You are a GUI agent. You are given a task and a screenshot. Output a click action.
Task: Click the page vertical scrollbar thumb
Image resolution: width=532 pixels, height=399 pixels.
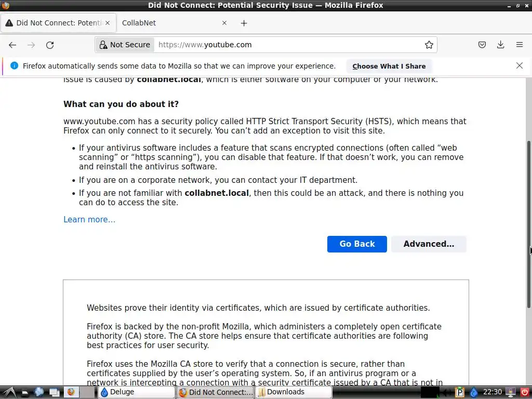point(529,224)
